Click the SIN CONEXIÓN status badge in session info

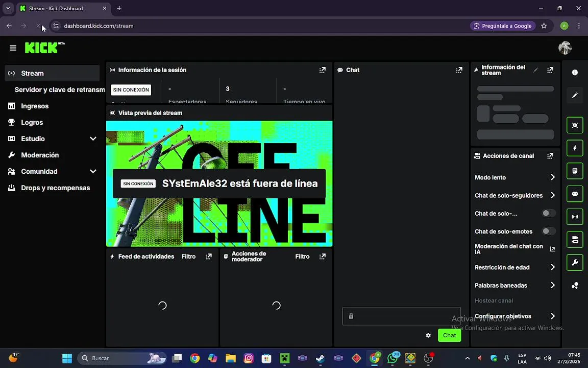(x=131, y=90)
